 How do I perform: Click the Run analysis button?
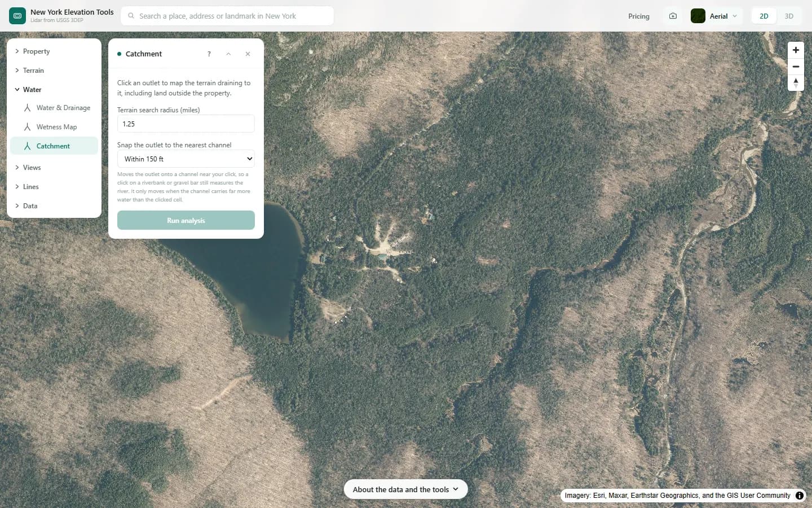pyautogui.click(x=186, y=220)
